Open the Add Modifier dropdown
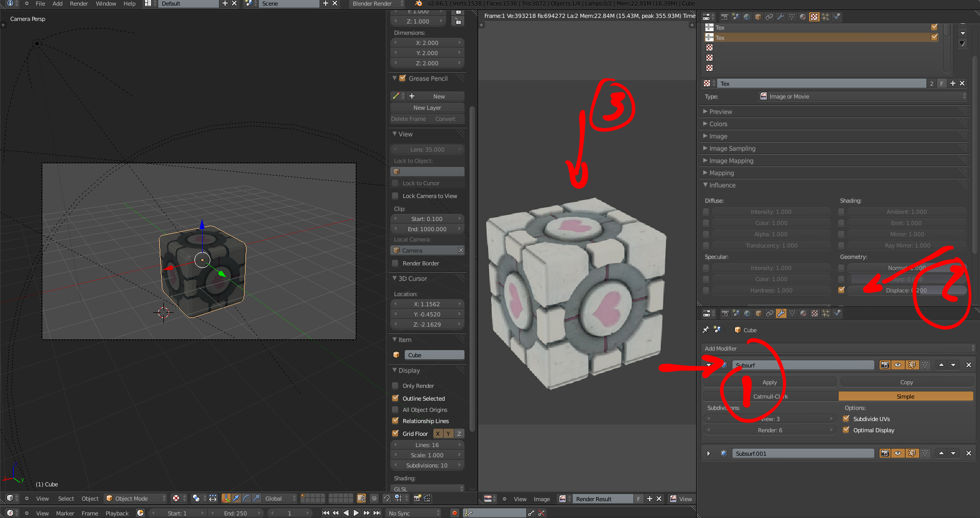 coord(838,349)
